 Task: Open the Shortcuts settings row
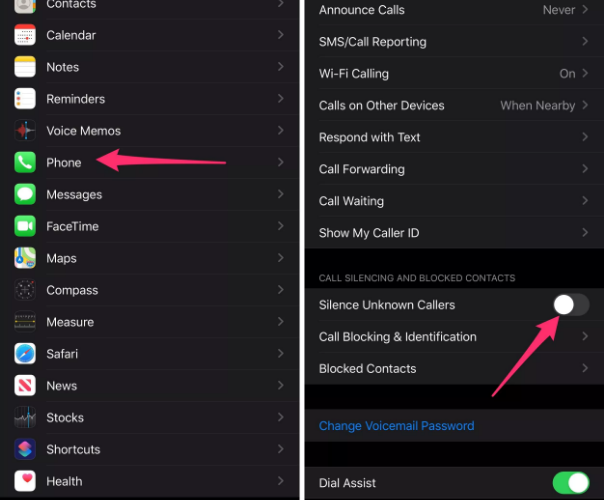[x=149, y=449]
